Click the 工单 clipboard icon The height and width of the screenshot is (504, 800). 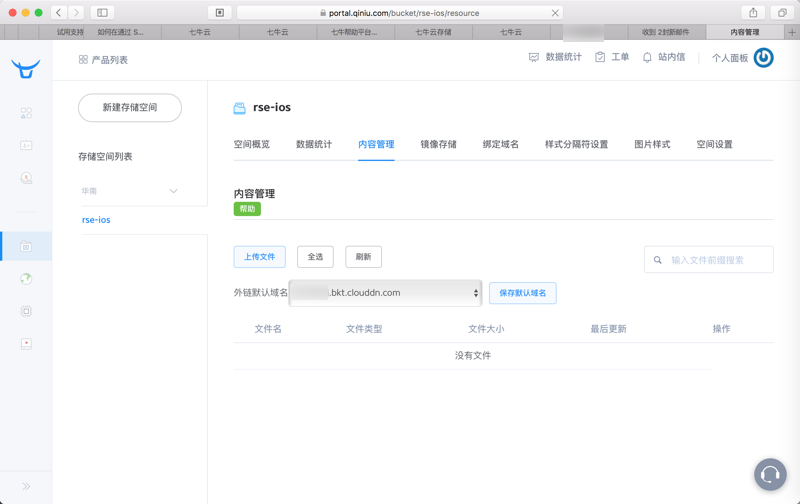point(600,57)
